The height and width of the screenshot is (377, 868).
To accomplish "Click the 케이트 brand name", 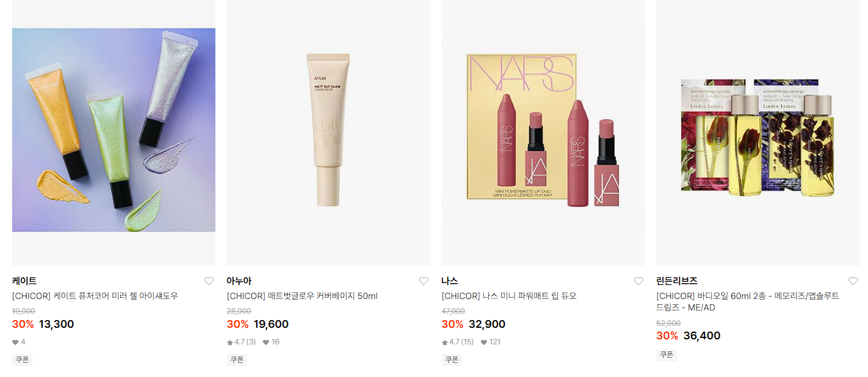I will [x=24, y=281].
